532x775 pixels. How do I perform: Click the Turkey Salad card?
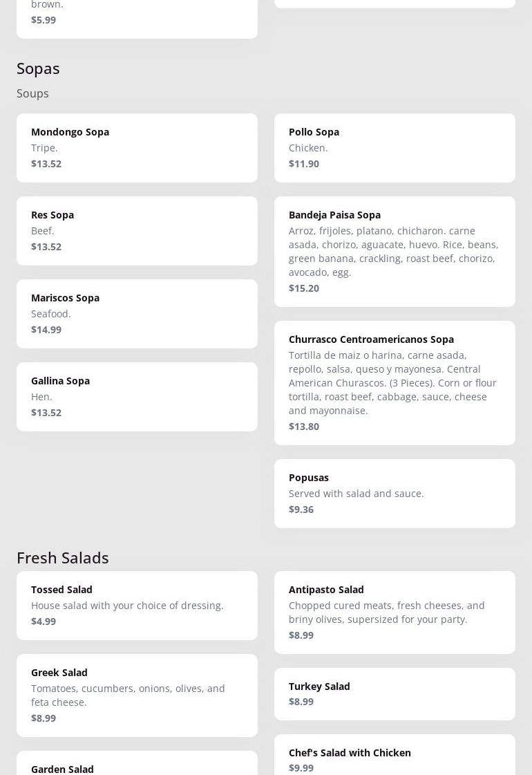[395, 694]
